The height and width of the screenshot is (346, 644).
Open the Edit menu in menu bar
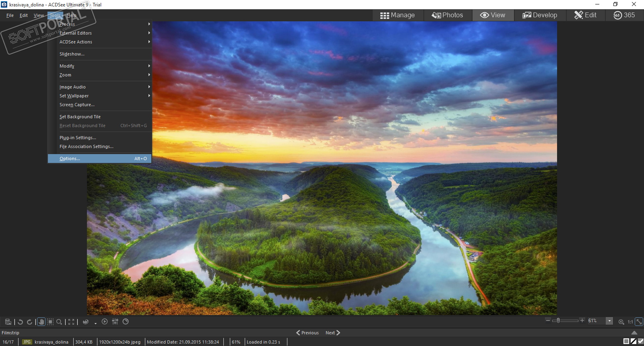click(x=24, y=15)
